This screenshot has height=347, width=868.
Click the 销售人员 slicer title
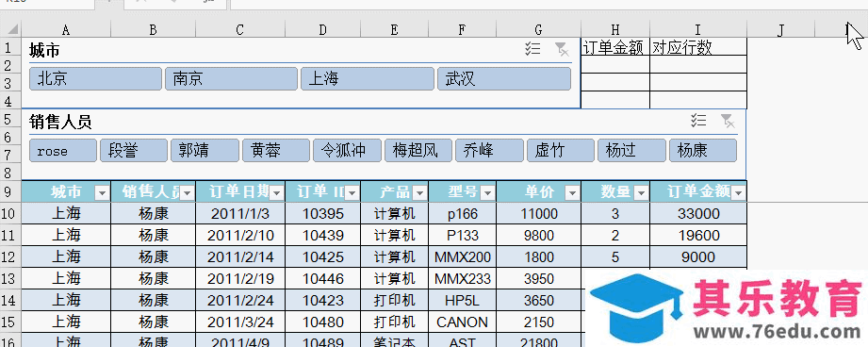[x=60, y=122]
